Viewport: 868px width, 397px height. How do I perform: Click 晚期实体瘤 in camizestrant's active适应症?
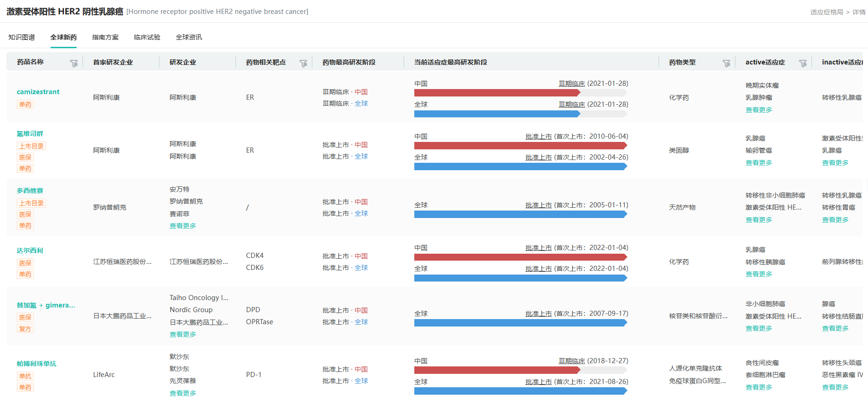point(762,85)
